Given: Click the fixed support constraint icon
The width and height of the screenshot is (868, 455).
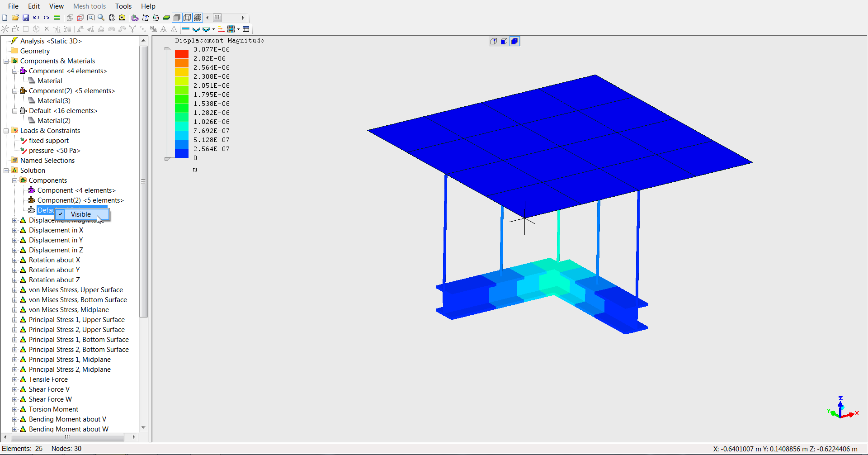Looking at the screenshot, I should [x=24, y=141].
